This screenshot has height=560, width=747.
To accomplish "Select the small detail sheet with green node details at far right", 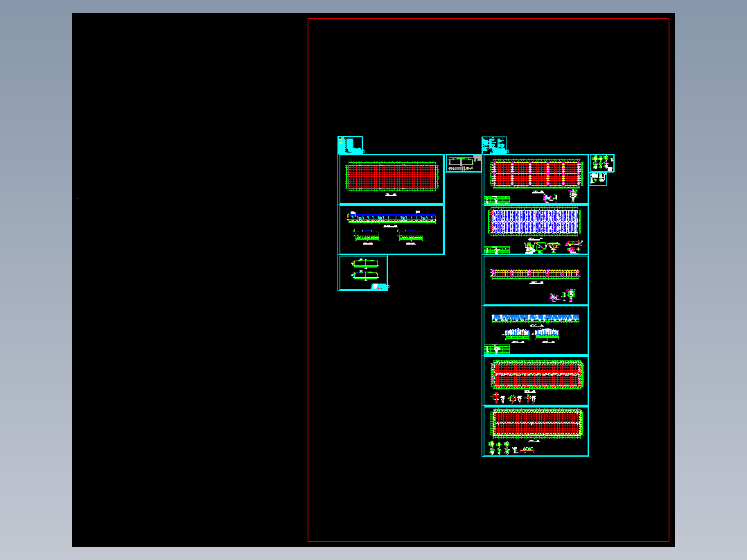I will [x=602, y=164].
